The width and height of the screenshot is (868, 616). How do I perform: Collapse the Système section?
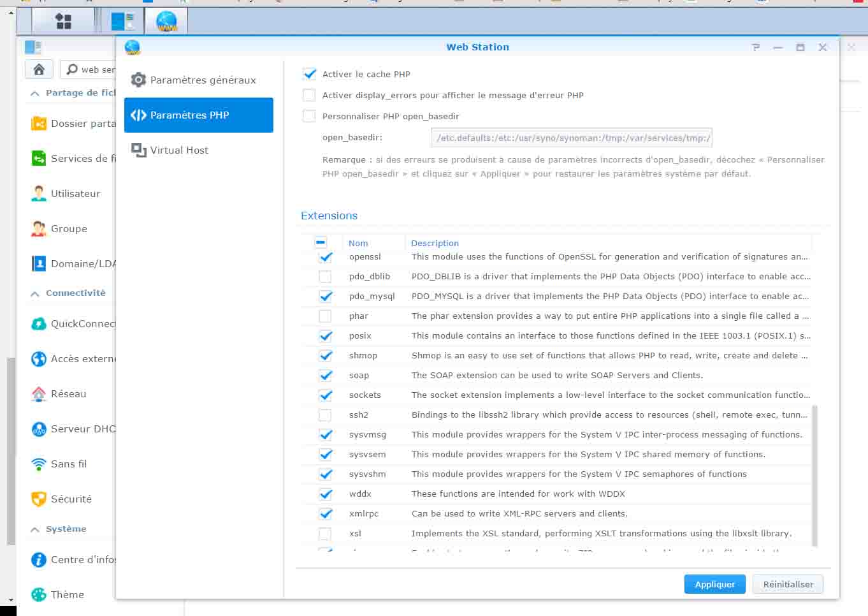[x=35, y=529]
